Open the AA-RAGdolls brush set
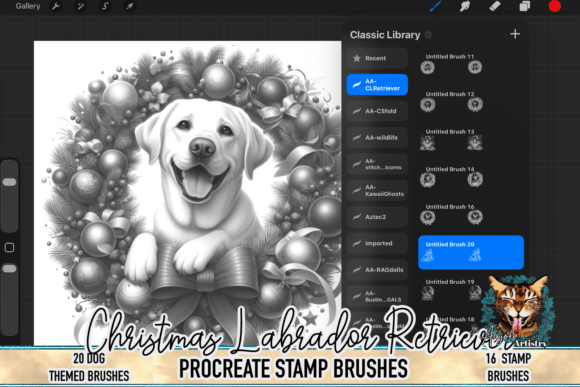Screen dimensions: 580x387 [x=377, y=270]
